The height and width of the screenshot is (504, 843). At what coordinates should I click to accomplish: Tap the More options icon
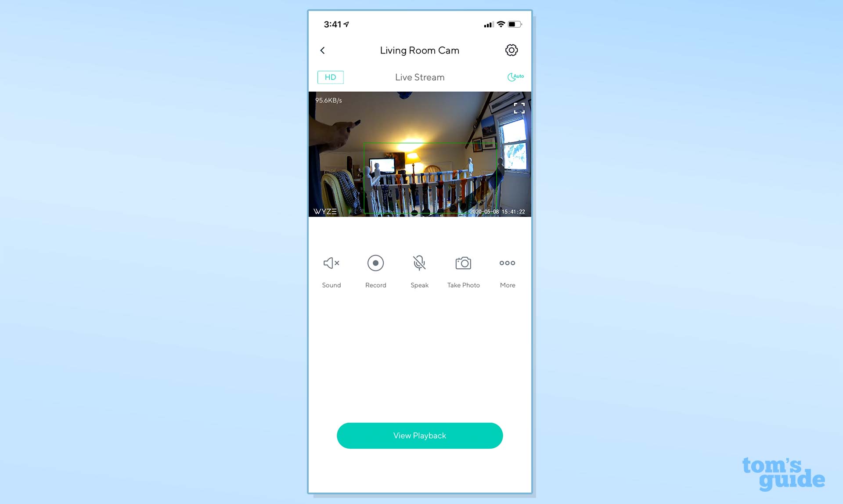click(508, 263)
